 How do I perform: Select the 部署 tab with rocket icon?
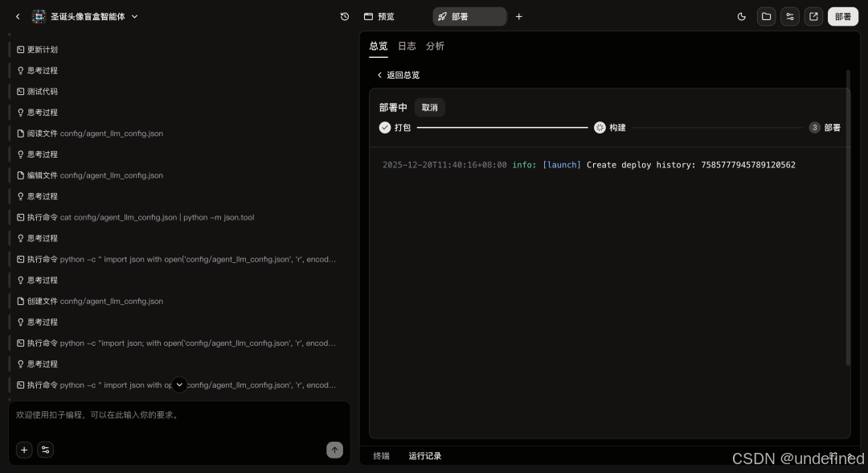coord(469,17)
